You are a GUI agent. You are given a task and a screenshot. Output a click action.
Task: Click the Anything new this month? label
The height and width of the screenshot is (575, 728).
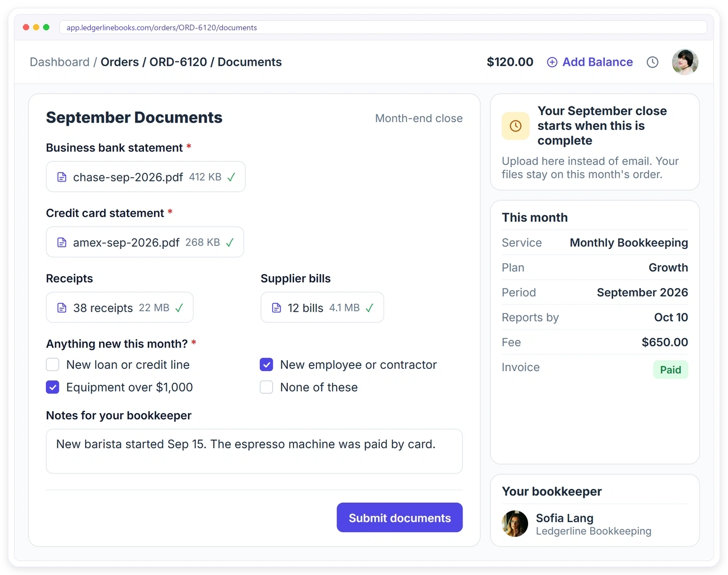tap(116, 344)
